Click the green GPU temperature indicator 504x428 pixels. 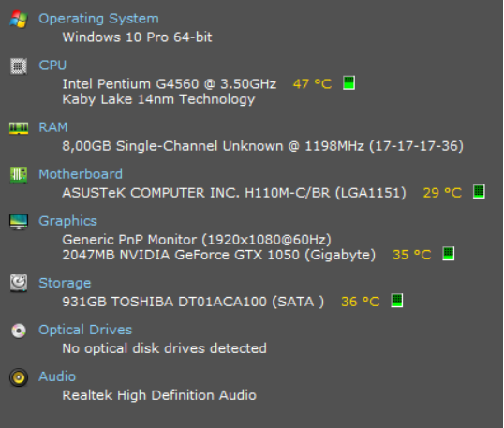tap(449, 254)
